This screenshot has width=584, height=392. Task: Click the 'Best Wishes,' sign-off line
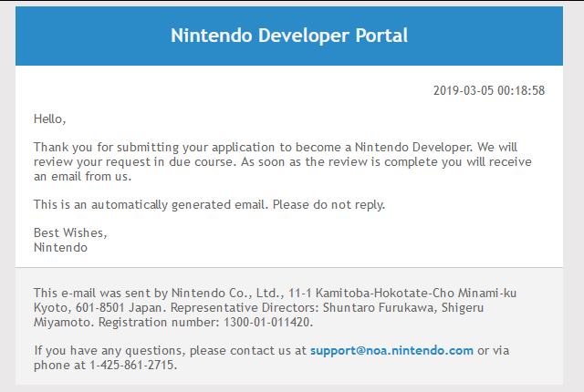point(70,232)
